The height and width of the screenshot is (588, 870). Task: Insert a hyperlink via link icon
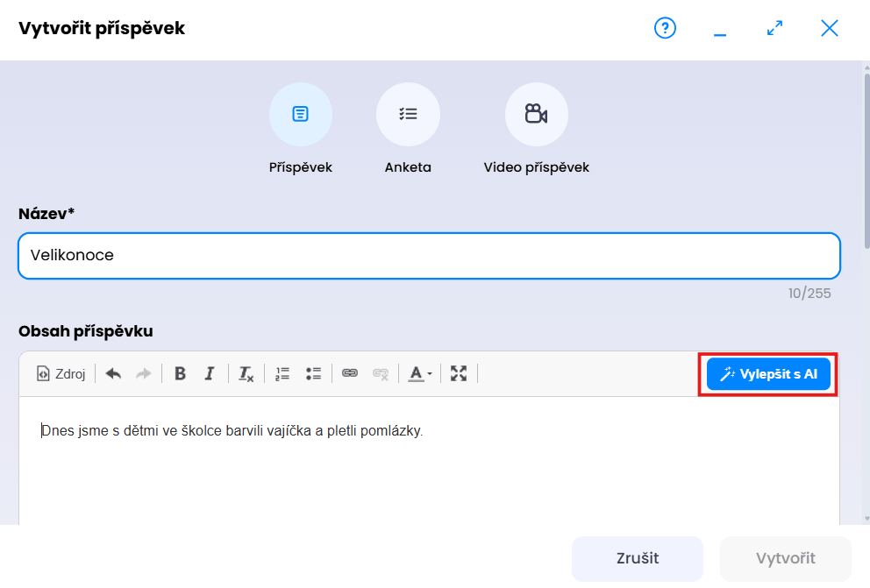[350, 373]
